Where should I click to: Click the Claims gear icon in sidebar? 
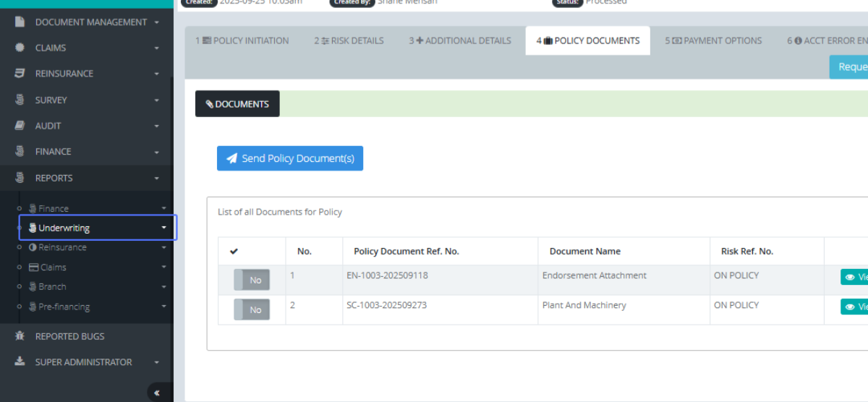[x=20, y=48]
